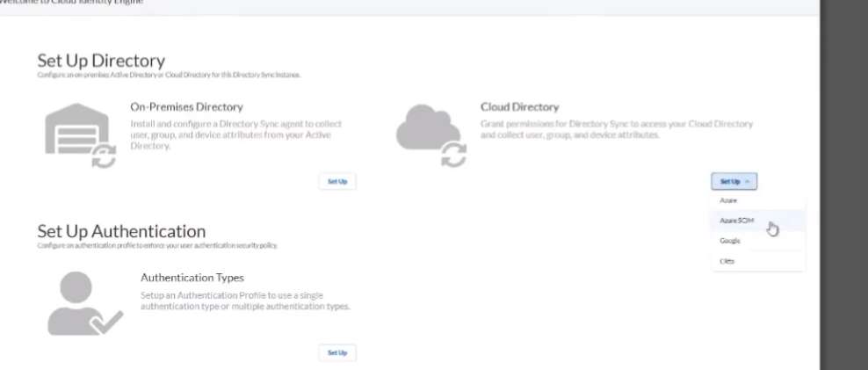This screenshot has width=868, height=370.
Task: Click the Authentication Types heading
Action: tap(192, 278)
